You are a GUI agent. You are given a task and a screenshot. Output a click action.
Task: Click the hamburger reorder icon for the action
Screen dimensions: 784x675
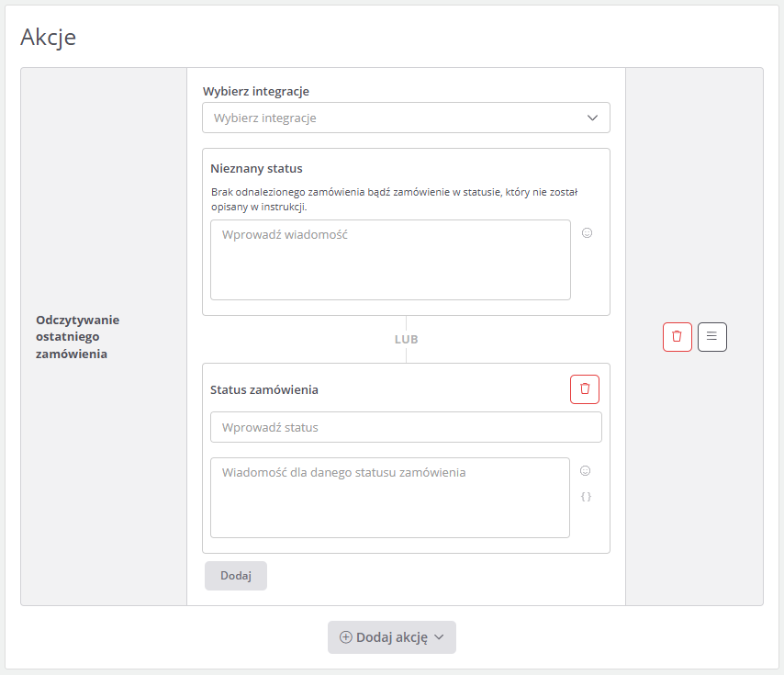(711, 336)
